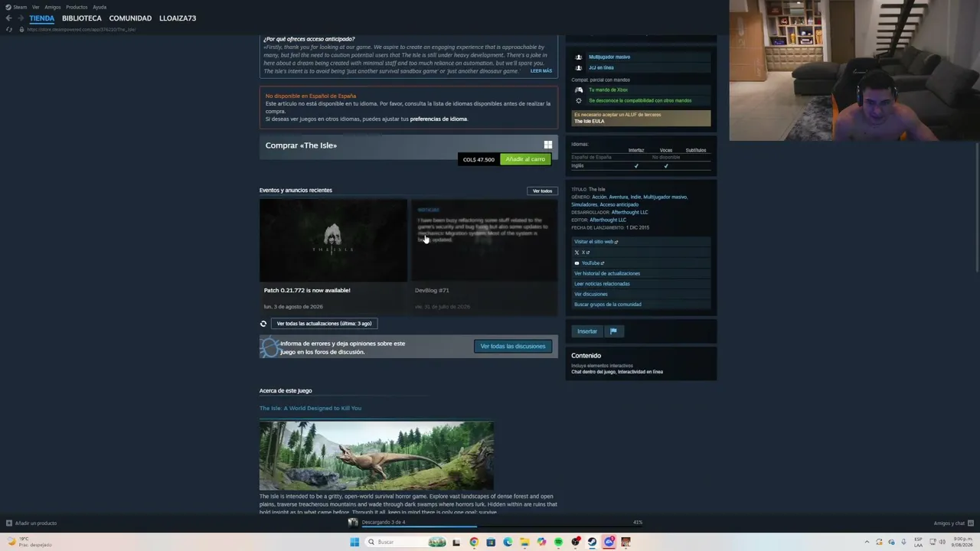
Task: Open the 'Patch 0.21.772 is now available!' thumbnail
Action: [333, 240]
